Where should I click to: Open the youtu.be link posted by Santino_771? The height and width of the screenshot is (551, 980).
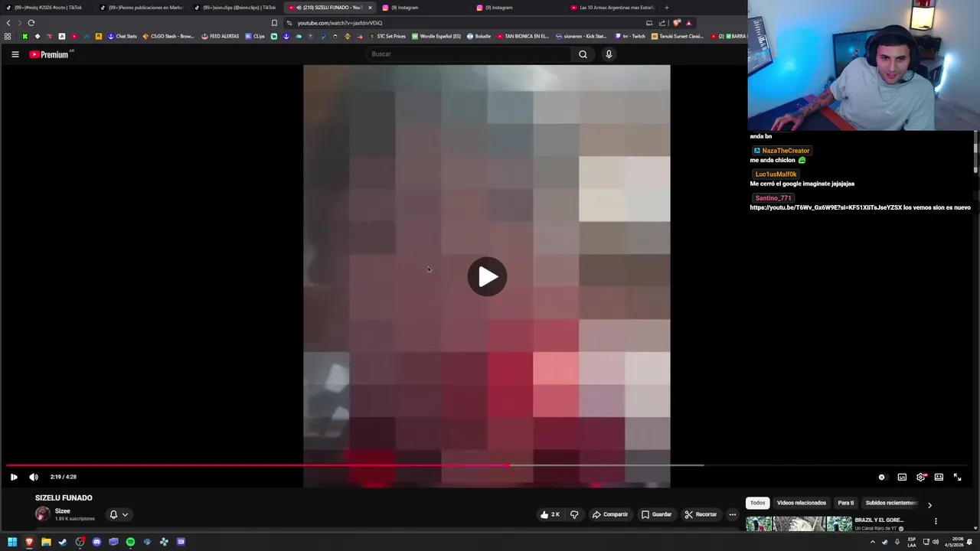coord(825,207)
